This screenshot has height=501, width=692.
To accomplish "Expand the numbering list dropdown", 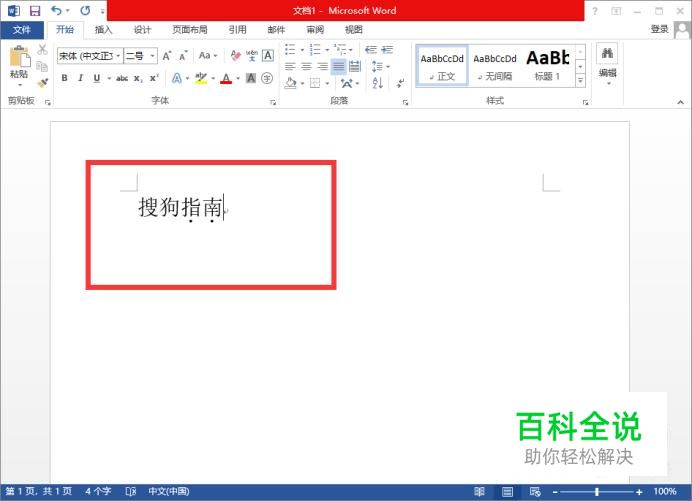I will point(327,50).
